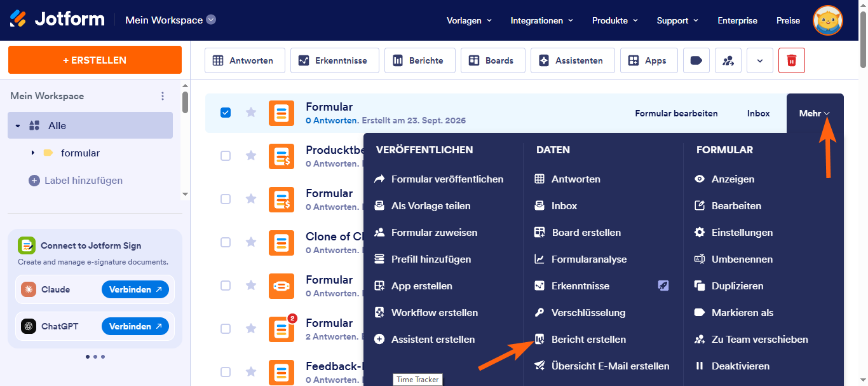
Task: Click the label tag toolbar icon
Action: click(x=696, y=60)
